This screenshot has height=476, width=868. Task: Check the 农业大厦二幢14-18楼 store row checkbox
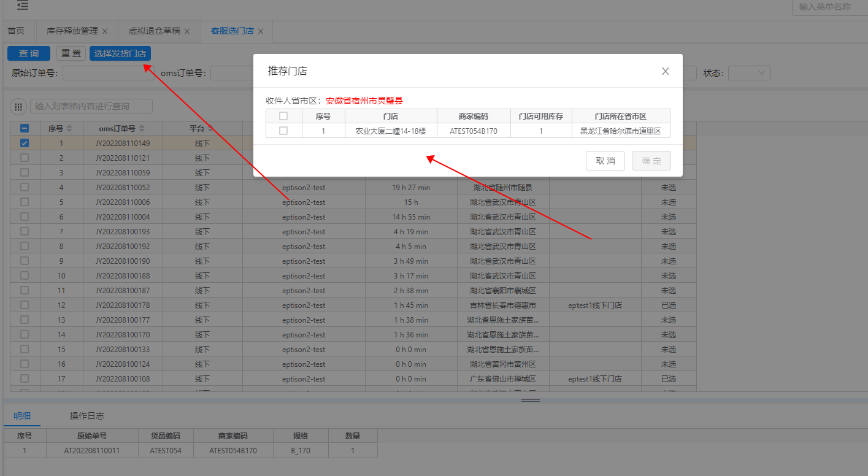pos(283,131)
